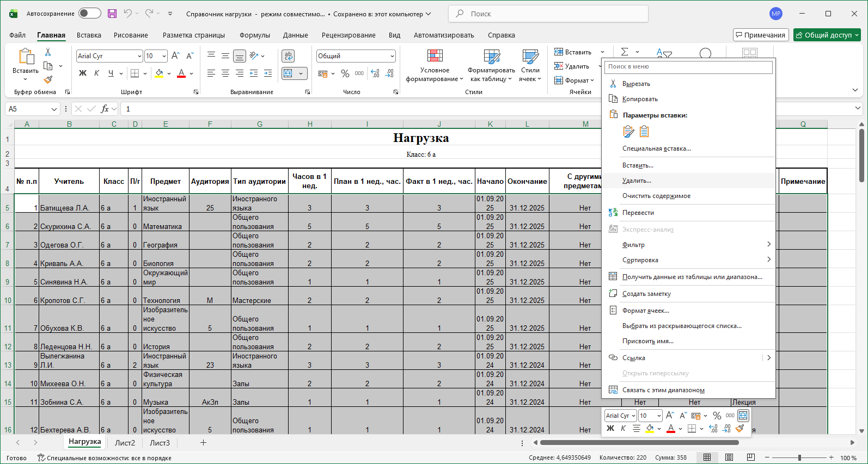Toggle italic (К) in the ribbon

tap(97, 73)
